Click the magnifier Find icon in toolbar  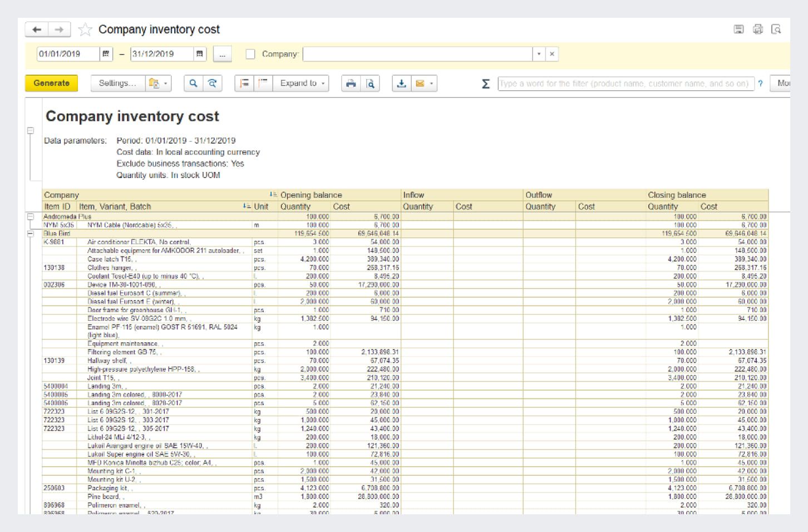193,83
